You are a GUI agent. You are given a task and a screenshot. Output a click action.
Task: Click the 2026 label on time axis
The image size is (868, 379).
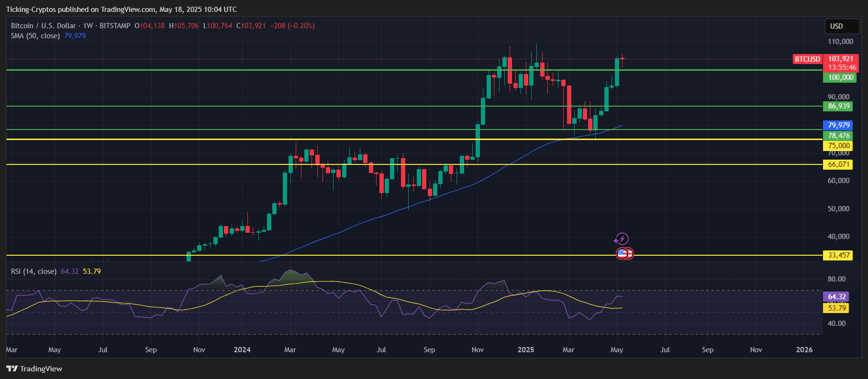[804, 350]
